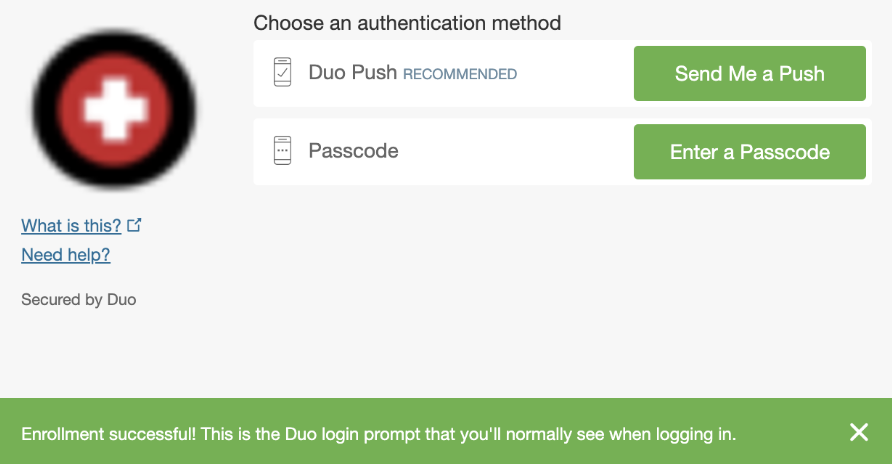The width and height of the screenshot is (892, 464).
Task: Select the "Duo Push" method label
Action: pyautogui.click(x=353, y=73)
